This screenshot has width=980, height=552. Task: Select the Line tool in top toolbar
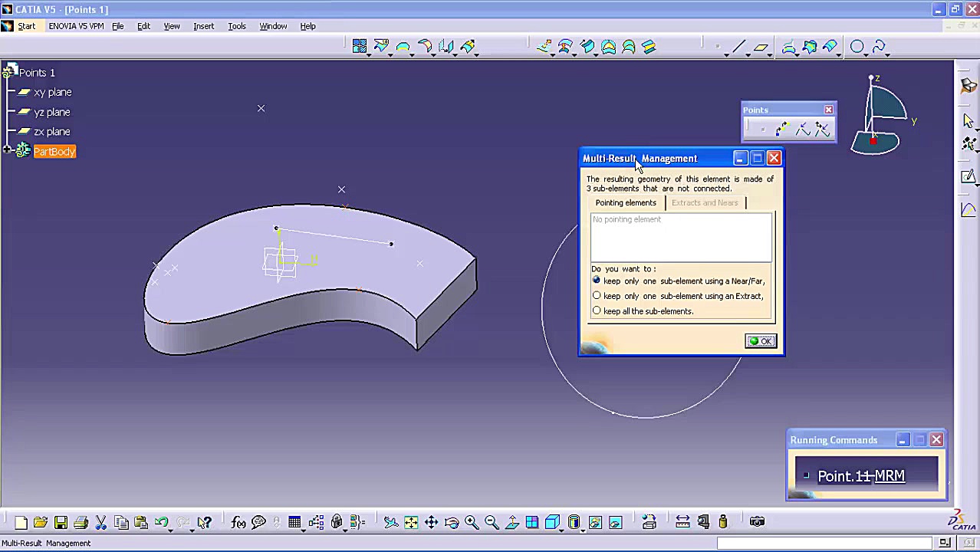click(x=738, y=48)
